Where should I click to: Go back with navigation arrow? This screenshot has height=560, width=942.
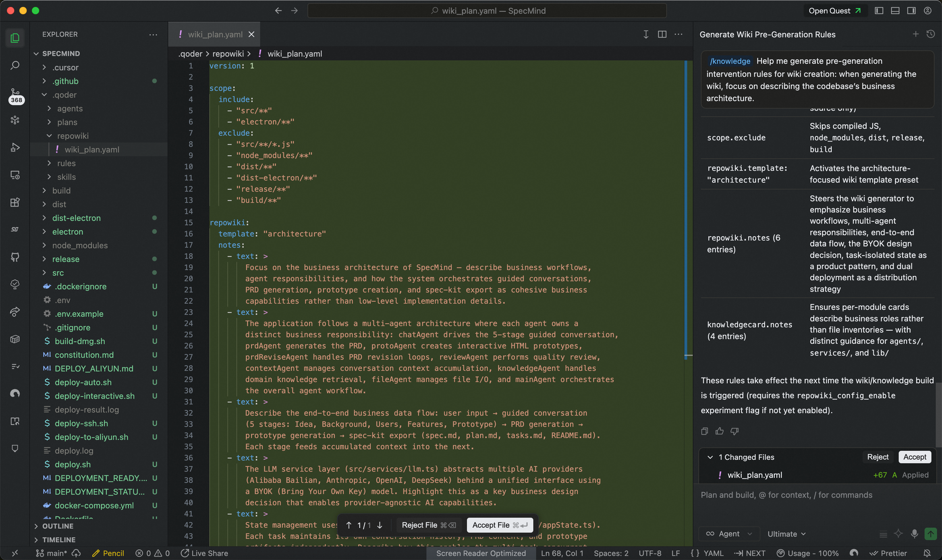[x=278, y=10]
